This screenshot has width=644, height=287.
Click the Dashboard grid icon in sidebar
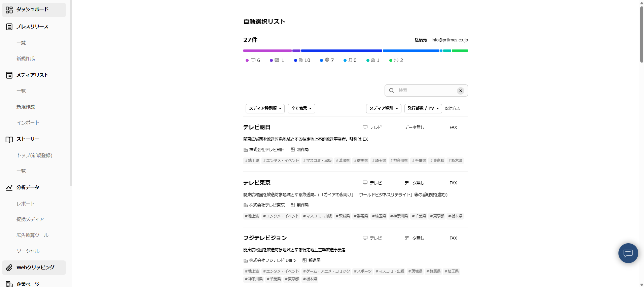(9, 10)
